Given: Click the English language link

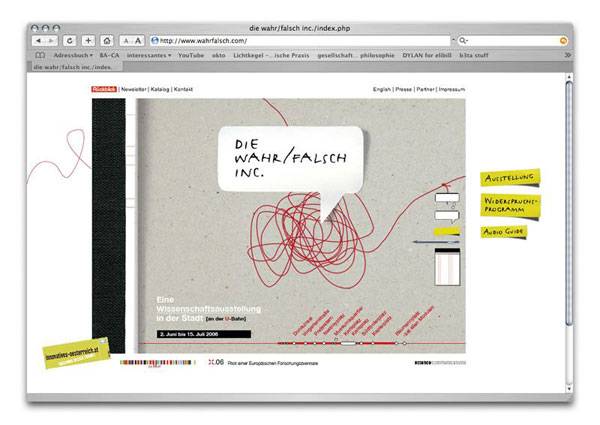Looking at the screenshot, I should 382,89.
